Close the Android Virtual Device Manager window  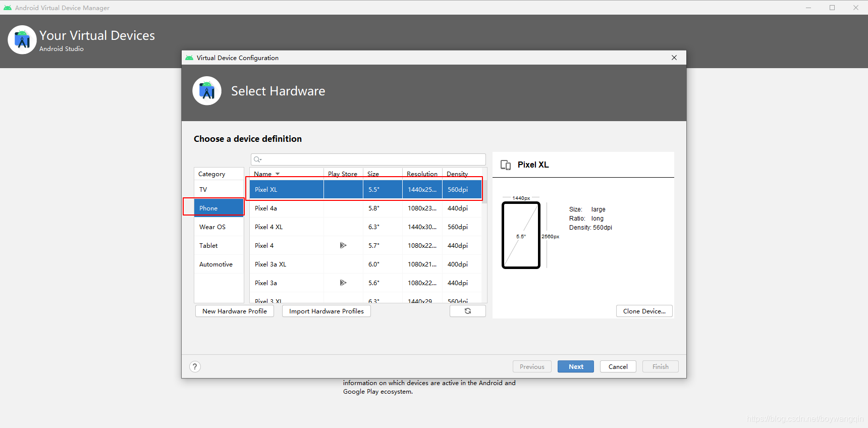point(856,8)
